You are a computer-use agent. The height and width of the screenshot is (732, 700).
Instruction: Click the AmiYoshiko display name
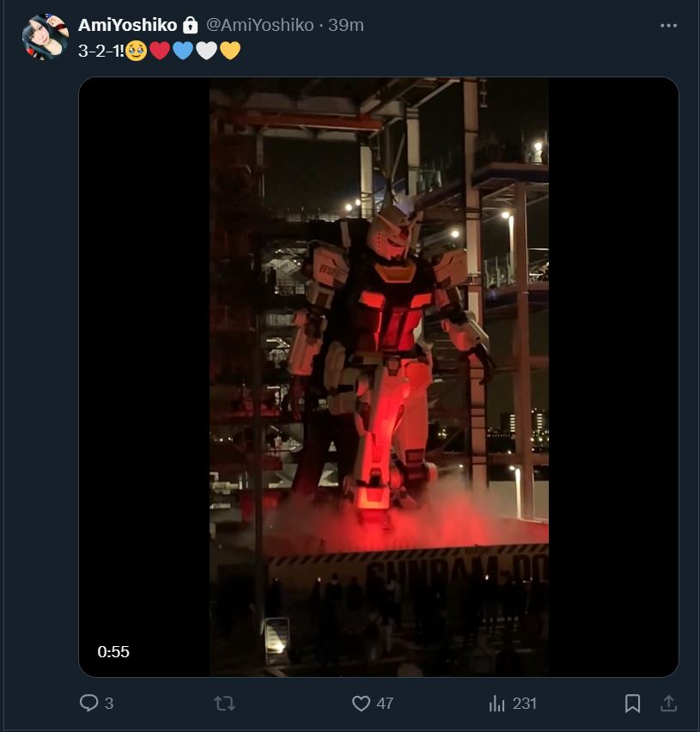(x=127, y=25)
